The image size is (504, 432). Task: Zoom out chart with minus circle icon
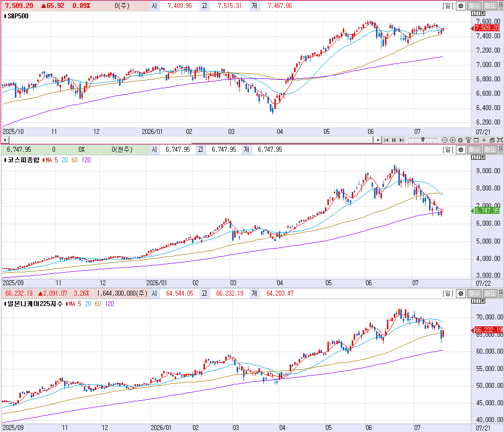pos(444,140)
